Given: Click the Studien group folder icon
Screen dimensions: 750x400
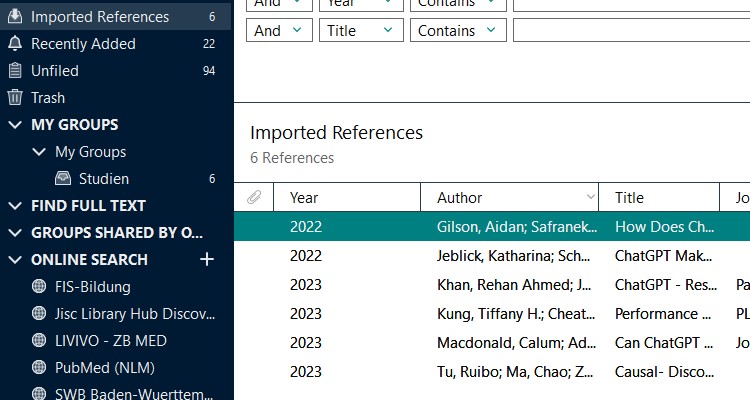Looking at the screenshot, I should (63, 179).
